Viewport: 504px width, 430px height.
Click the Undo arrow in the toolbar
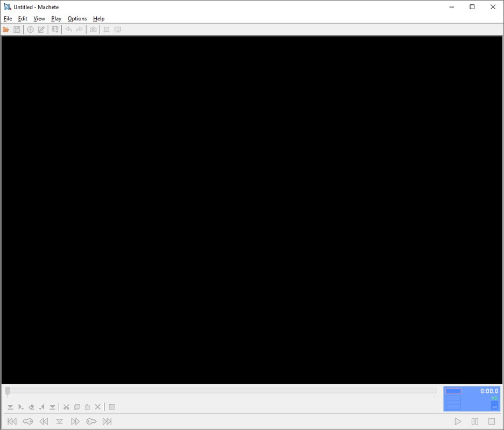point(68,30)
